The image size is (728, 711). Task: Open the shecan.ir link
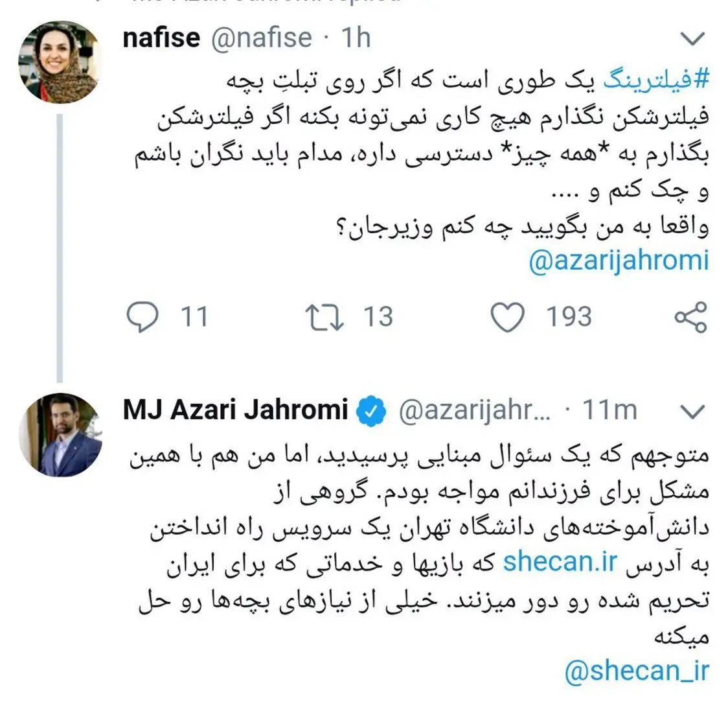click(560, 562)
